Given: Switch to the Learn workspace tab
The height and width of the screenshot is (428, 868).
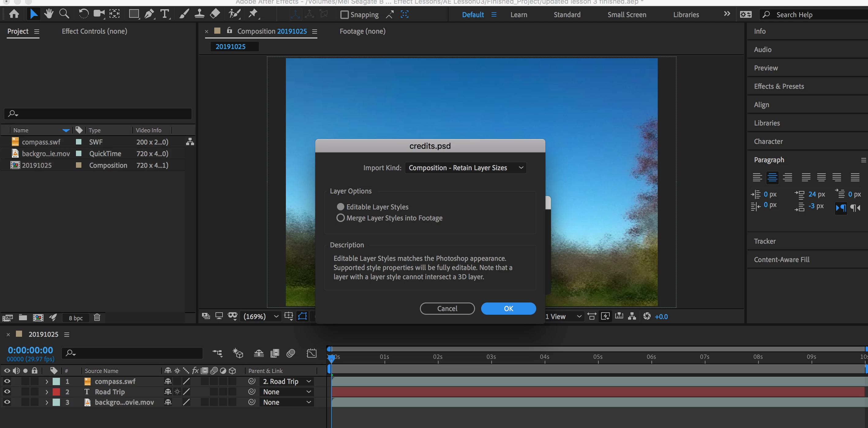Looking at the screenshot, I should click(518, 14).
